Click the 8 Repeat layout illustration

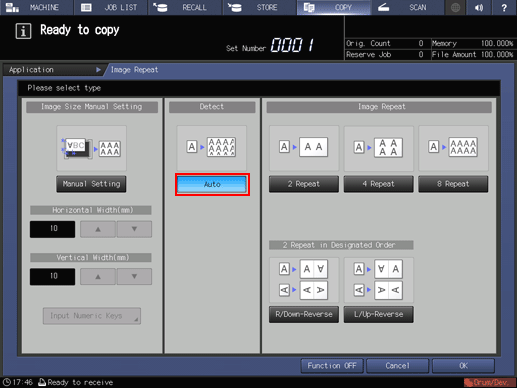(x=453, y=148)
